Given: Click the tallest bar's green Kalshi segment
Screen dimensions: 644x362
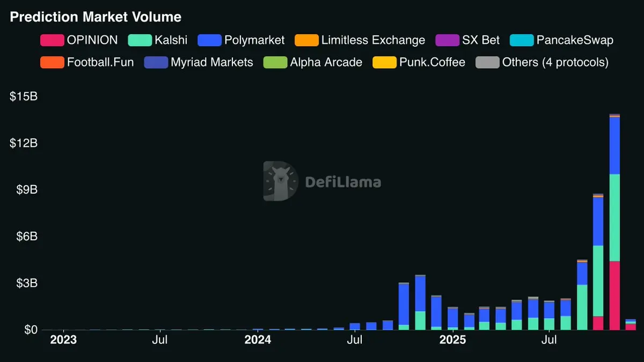Looking at the screenshot, I should pos(614,218).
